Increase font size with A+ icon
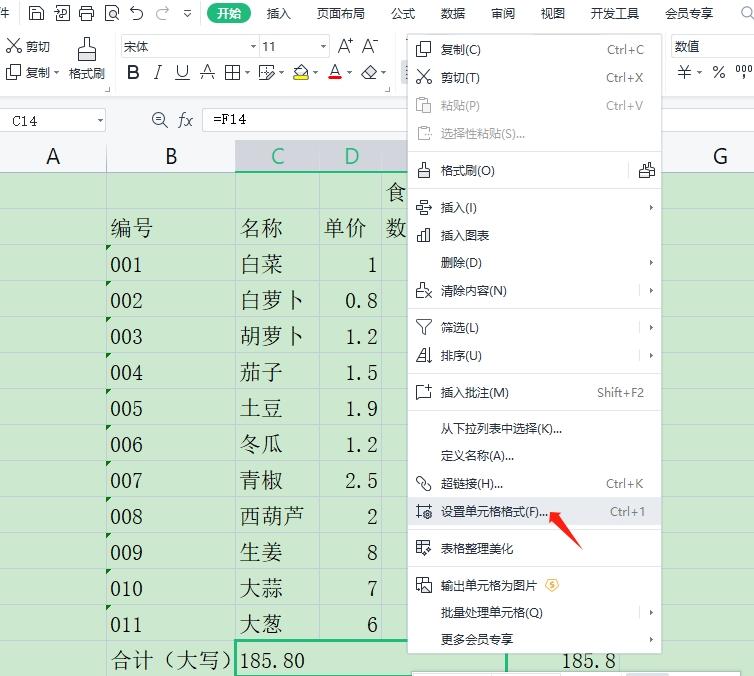Image resolution: width=754 pixels, height=676 pixels. (x=345, y=46)
